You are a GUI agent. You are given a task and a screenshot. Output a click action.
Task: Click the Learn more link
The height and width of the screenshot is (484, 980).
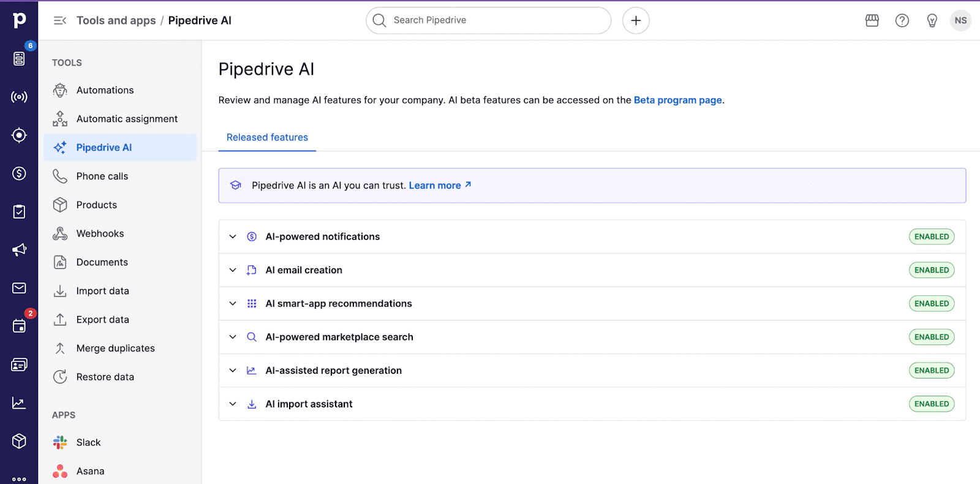[x=435, y=186]
